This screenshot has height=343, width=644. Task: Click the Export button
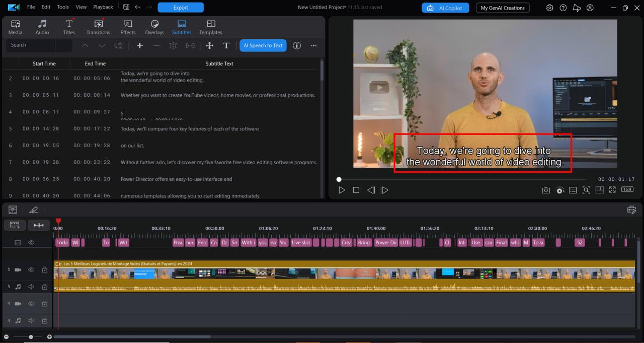pyautogui.click(x=181, y=8)
